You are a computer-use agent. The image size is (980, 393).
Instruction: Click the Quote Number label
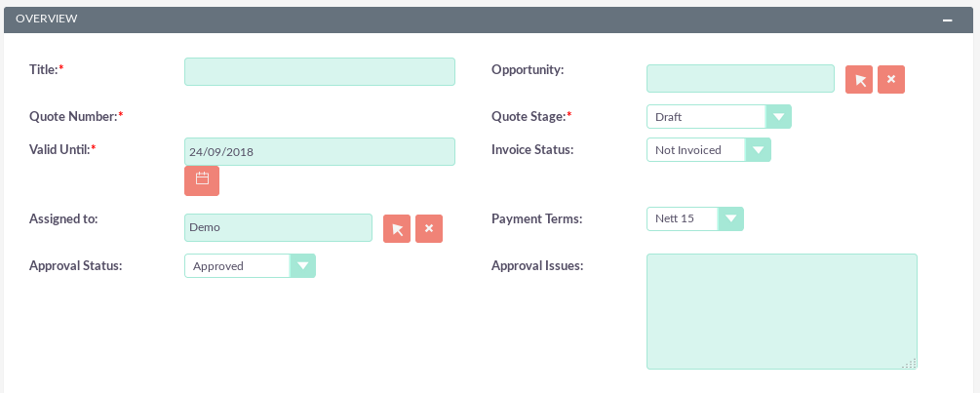(x=76, y=116)
